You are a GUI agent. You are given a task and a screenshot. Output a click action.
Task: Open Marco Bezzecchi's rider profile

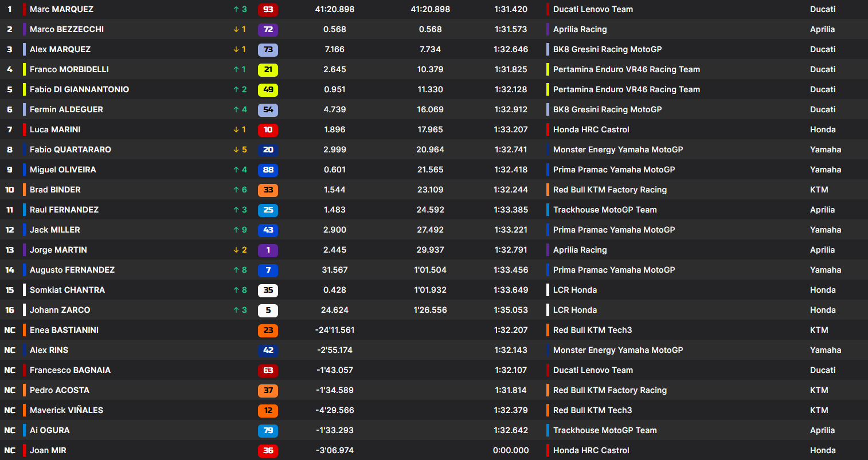coord(67,29)
